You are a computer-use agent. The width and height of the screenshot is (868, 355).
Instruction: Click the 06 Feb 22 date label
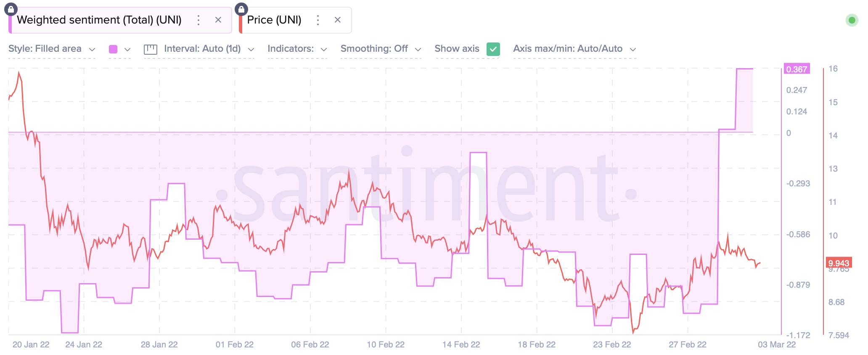pyautogui.click(x=310, y=344)
